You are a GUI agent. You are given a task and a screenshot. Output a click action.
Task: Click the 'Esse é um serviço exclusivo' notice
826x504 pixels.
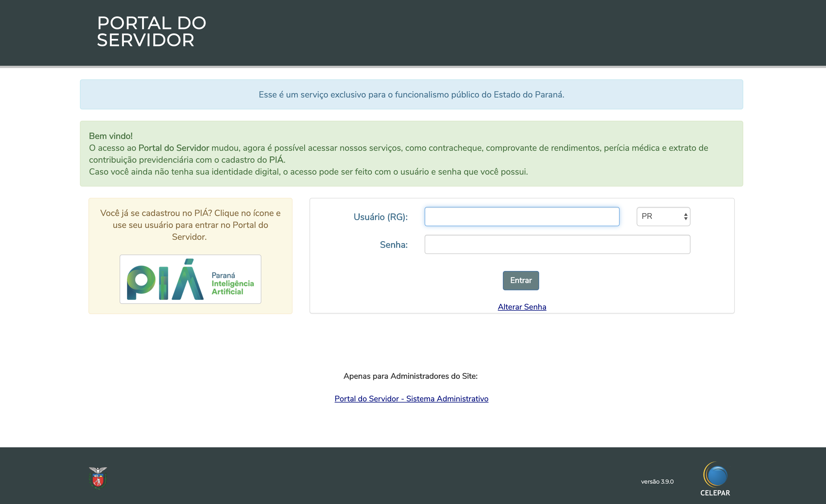click(x=411, y=95)
